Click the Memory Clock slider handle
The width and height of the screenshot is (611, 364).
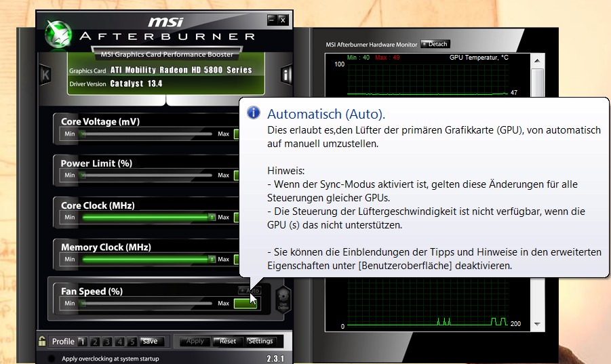coord(212,259)
